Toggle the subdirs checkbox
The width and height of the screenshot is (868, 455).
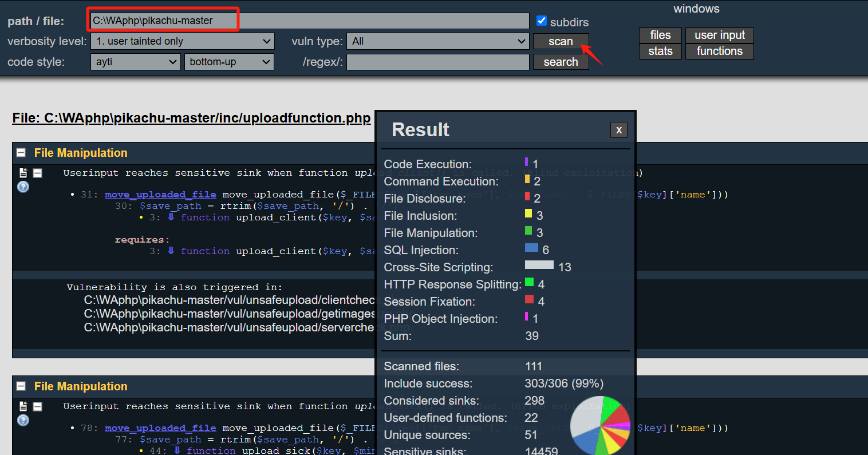pyautogui.click(x=542, y=21)
